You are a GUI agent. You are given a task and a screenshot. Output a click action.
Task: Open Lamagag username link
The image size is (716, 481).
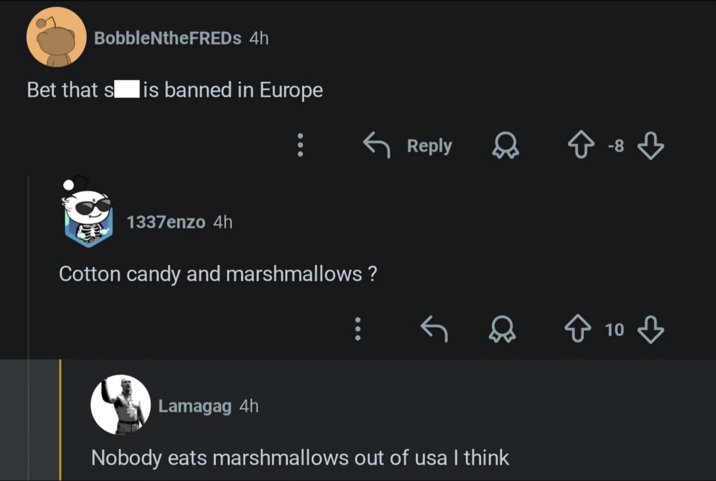(195, 405)
